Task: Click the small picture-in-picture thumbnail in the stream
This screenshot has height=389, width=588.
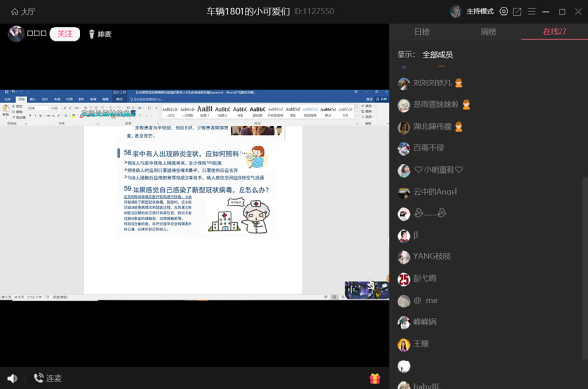Action: (366, 289)
